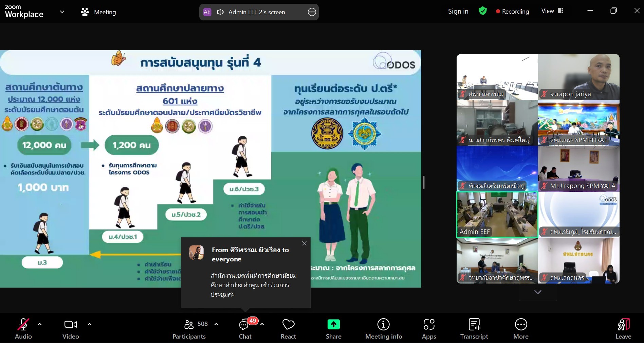644x343 pixels.
Task: Open the Participants panel
Action: 189,328
